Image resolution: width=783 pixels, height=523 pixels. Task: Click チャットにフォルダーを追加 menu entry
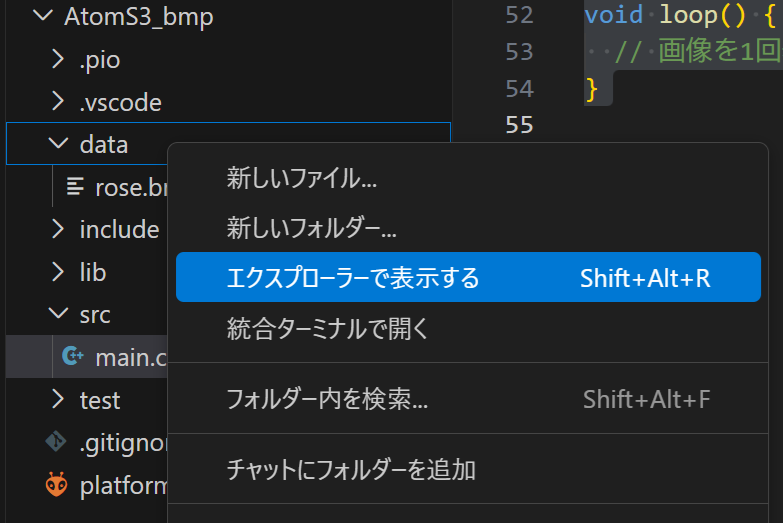pos(350,469)
